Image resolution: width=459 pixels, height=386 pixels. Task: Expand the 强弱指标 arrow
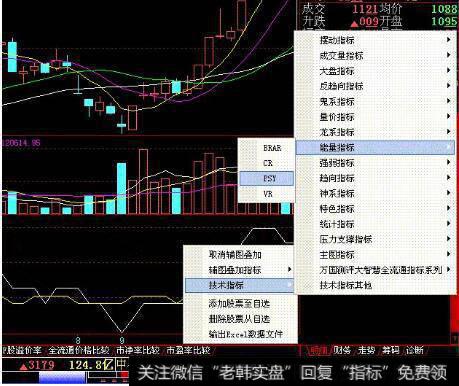pos(449,163)
